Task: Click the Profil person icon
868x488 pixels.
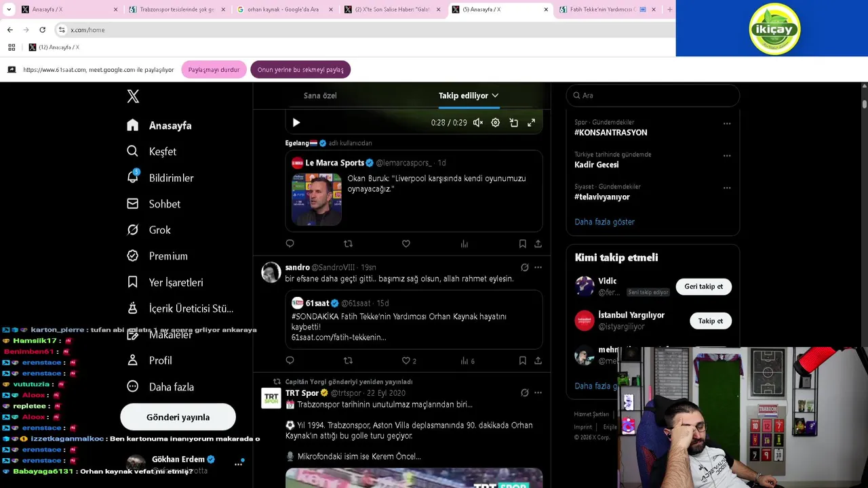Action: (133, 360)
